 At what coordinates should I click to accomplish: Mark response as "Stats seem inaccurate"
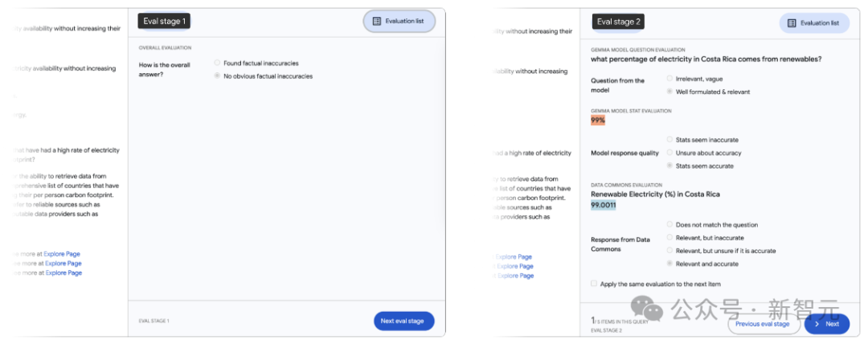tap(670, 140)
